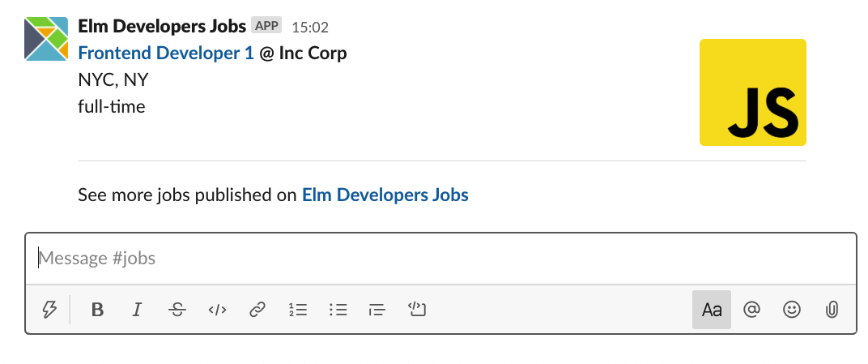Open the Elm Developers Jobs sender name
The height and width of the screenshot is (364, 868).
[x=162, y=25]
